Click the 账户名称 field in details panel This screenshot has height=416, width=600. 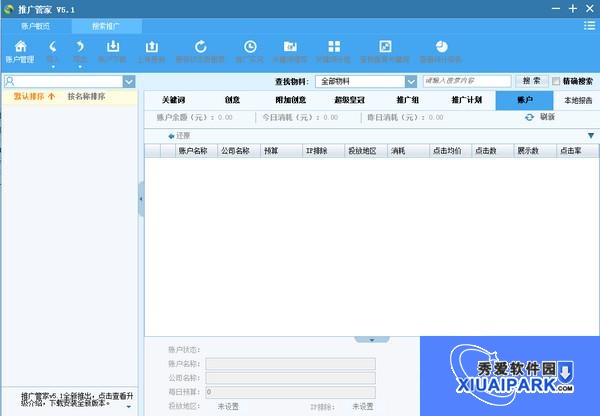click(290, 364)
